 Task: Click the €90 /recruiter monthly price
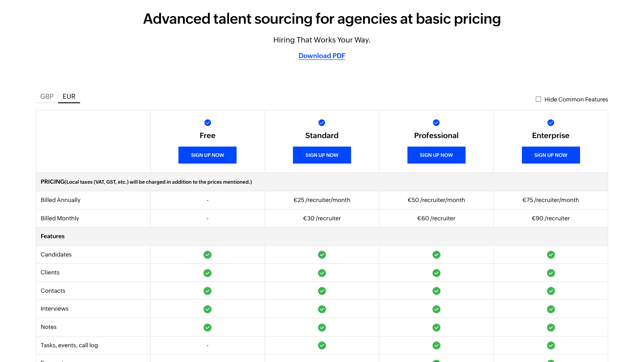[551, 219]
